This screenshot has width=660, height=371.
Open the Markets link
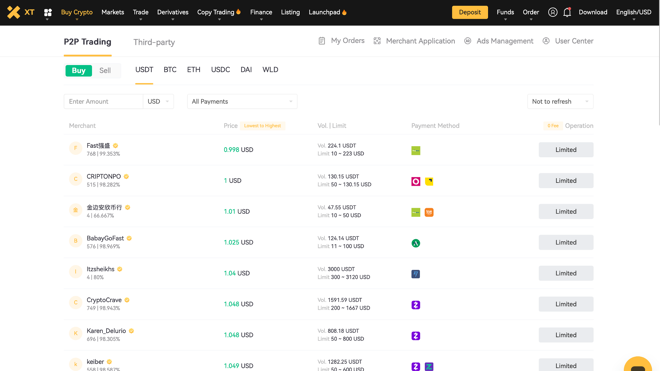click(x=113, y=12)
